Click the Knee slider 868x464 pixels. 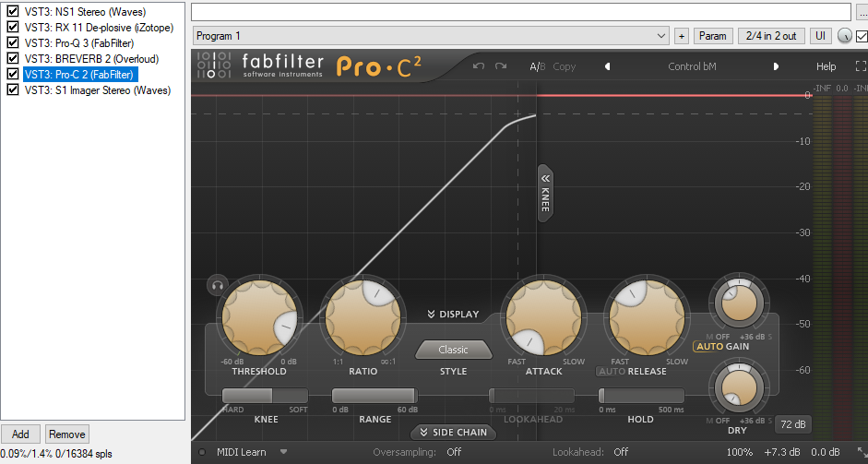pos(265,396)
